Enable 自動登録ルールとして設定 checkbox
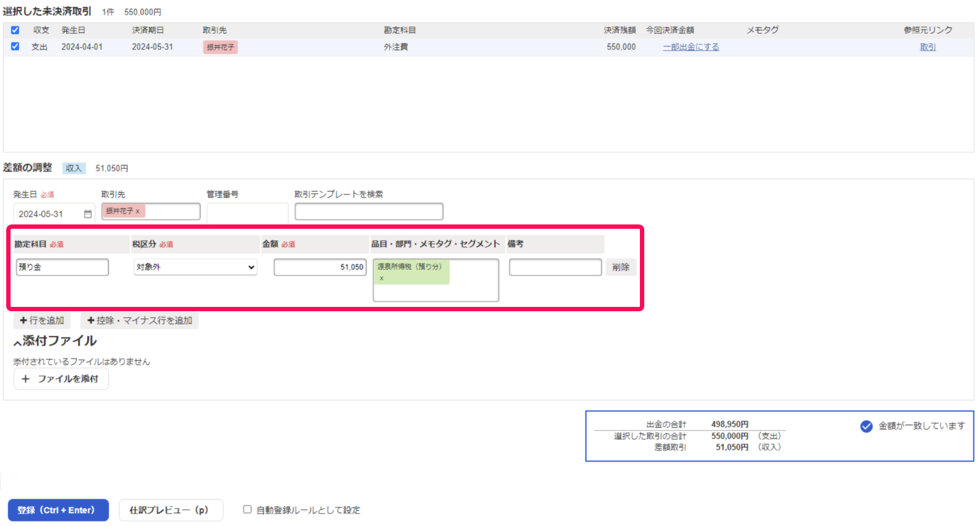980x527 pixels. coord(247,510)
